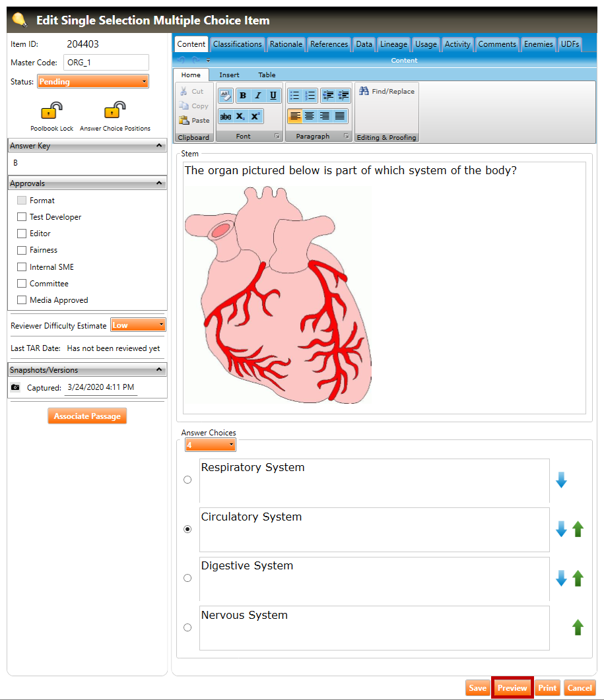Image resolution: width=604 pixels, height=700 pixels.
Task: Move Nervous System choice up
Action: pos(578,627)
